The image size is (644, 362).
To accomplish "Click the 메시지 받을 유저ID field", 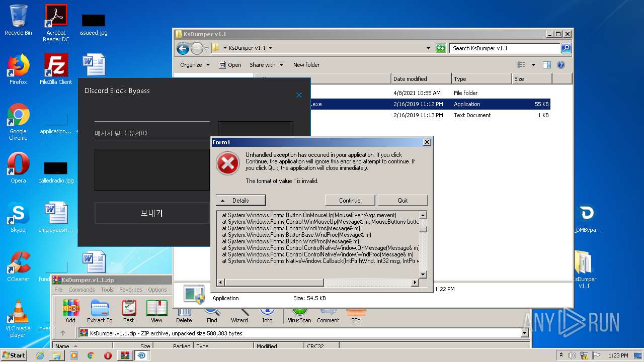I will tap(152, 133).
